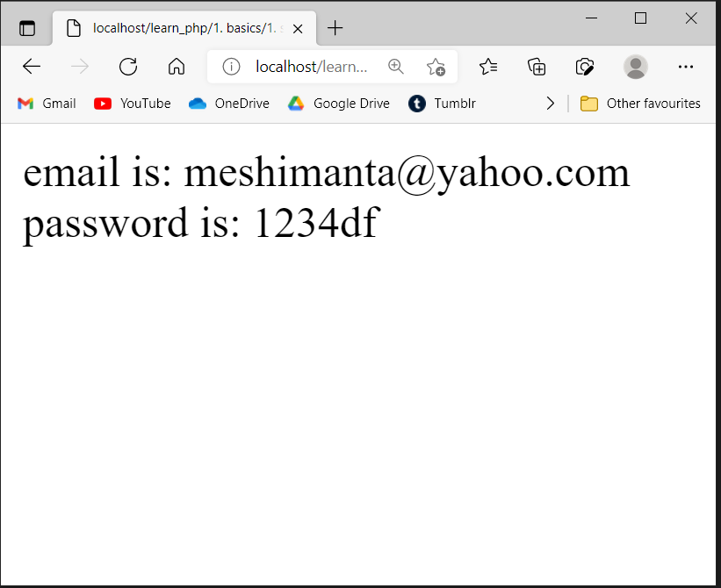721x588 pixels.
Task: Close the localhost/learn_php tab
Action: click(x=298, y=28)
